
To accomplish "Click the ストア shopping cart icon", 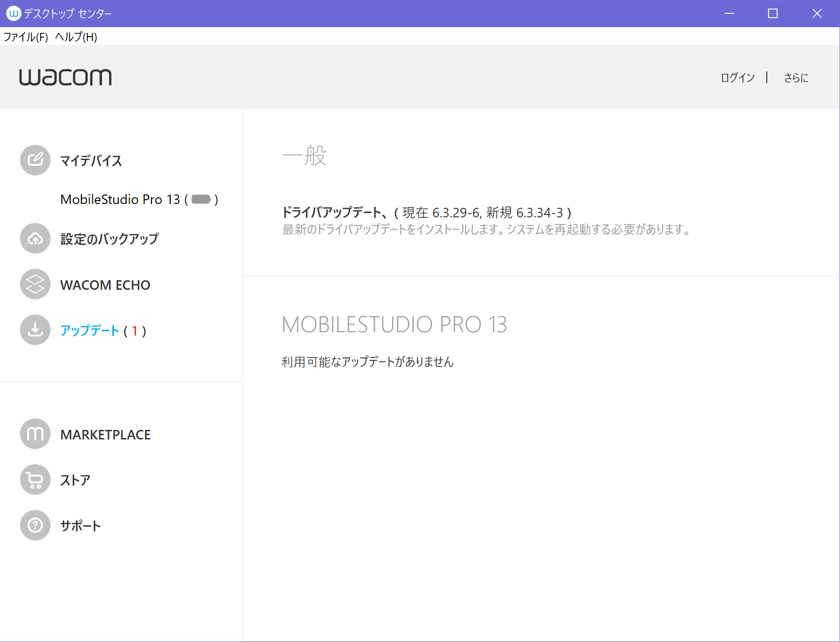I will coord(35,479).
